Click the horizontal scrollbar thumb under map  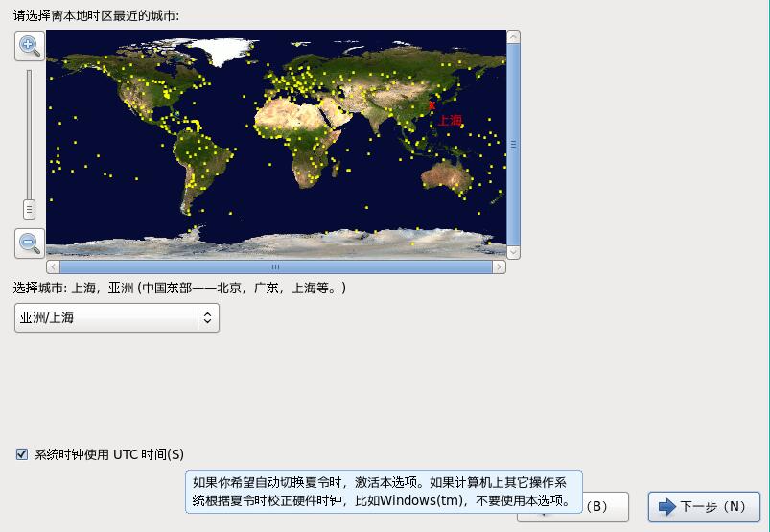(x=276, y=267)
